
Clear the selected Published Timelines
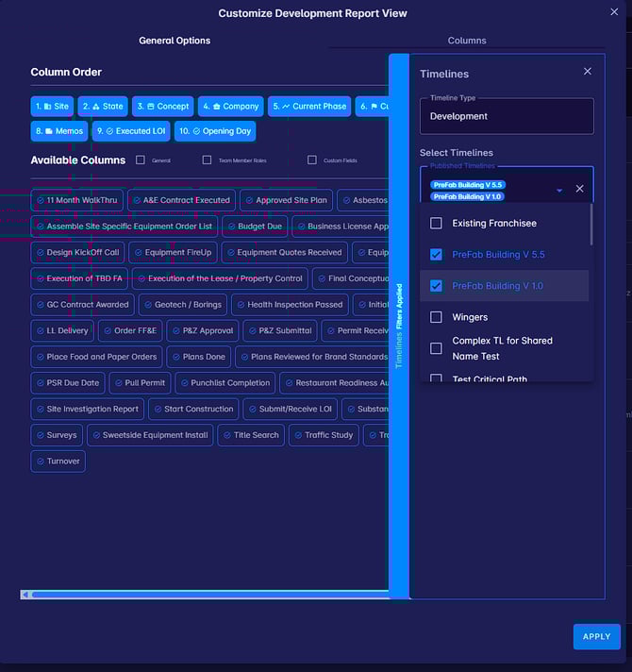pyautogui.click(x=579, y=189)
